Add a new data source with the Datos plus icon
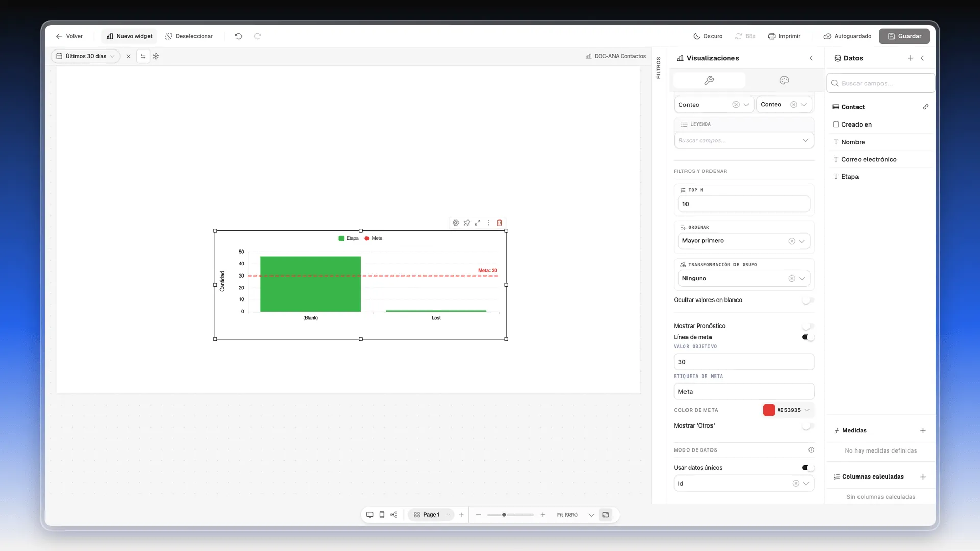The width and height of the screenshot is (980, 551). click(x=911, y=58)
